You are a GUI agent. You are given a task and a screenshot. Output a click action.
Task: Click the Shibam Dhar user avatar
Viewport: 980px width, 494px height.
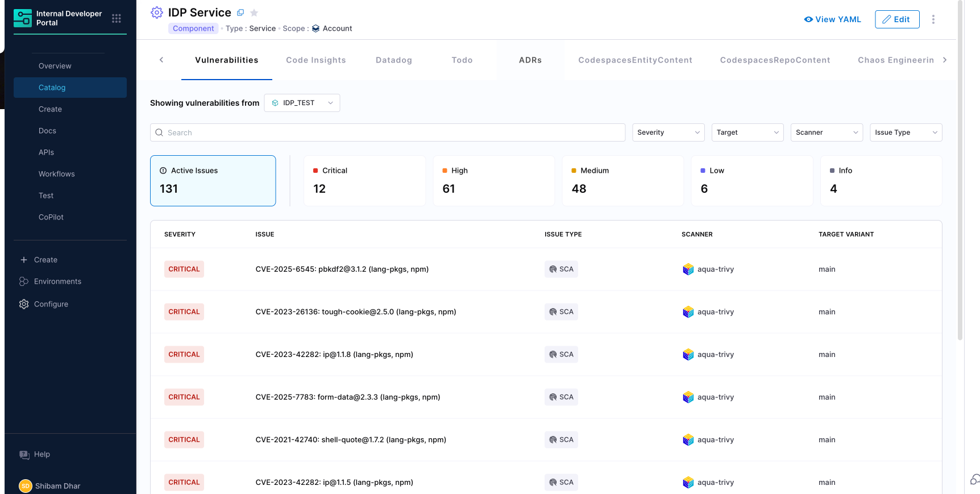click(x=25, y=485)
